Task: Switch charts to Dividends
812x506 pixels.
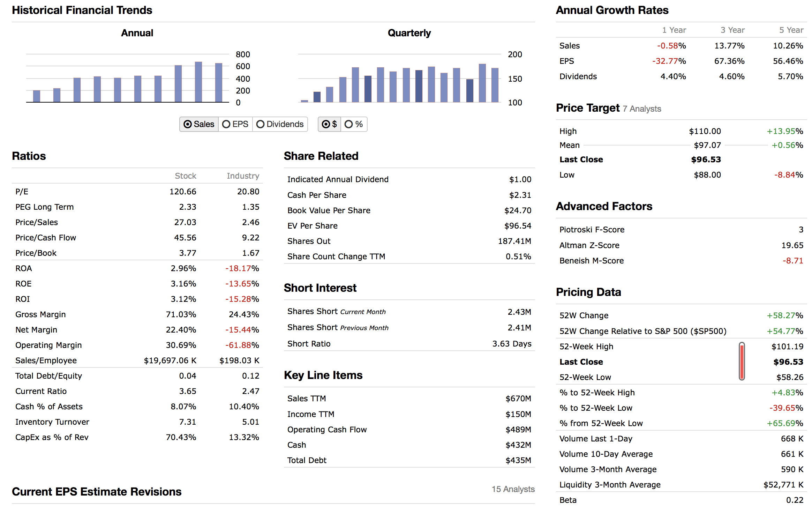Action: (x=280, y=124)
